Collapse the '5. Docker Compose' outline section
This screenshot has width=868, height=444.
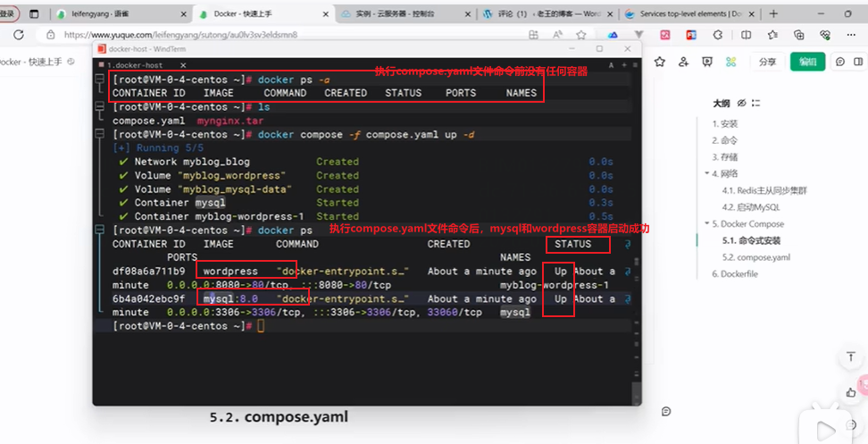[707, 223]
